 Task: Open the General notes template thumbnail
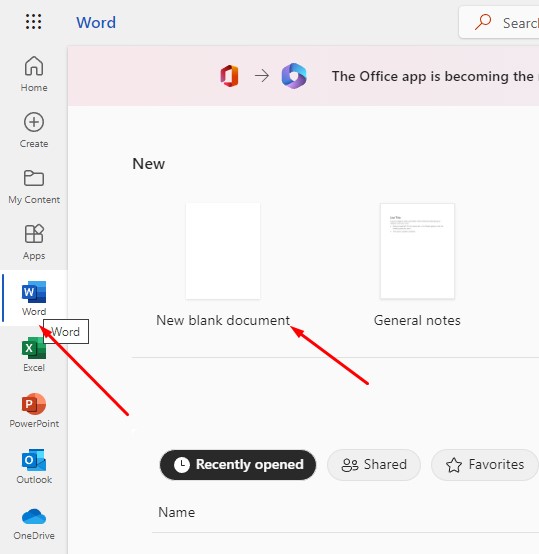[x=417, y=251]
